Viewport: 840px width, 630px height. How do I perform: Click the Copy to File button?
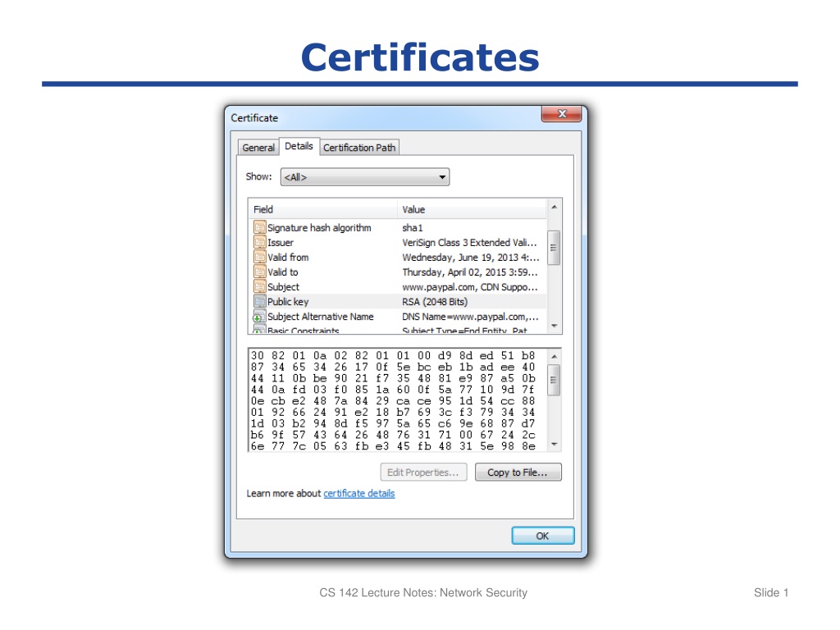(518, 472)
